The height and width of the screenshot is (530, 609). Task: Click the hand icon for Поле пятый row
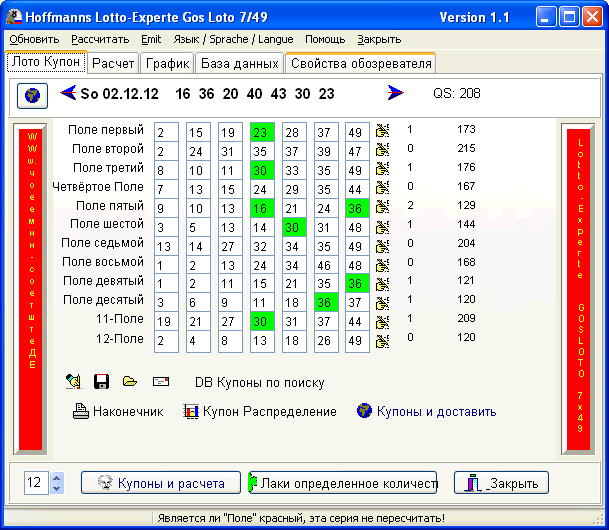pyautogui.click(x=382, y=207)
